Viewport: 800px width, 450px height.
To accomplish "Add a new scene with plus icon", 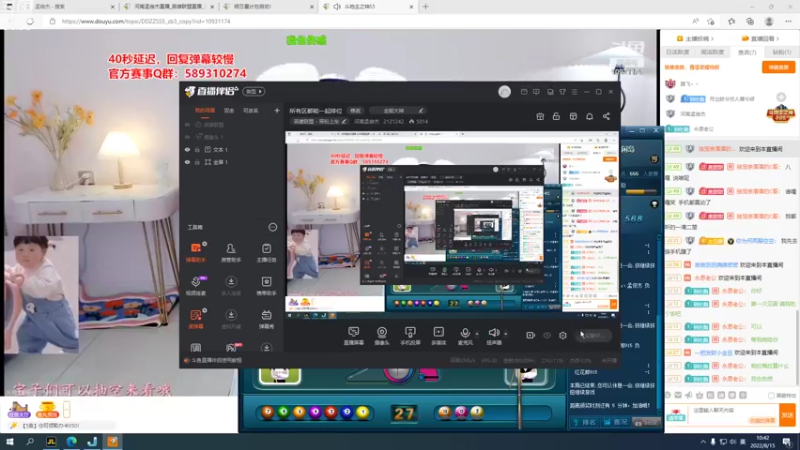I will coord(277,110).
